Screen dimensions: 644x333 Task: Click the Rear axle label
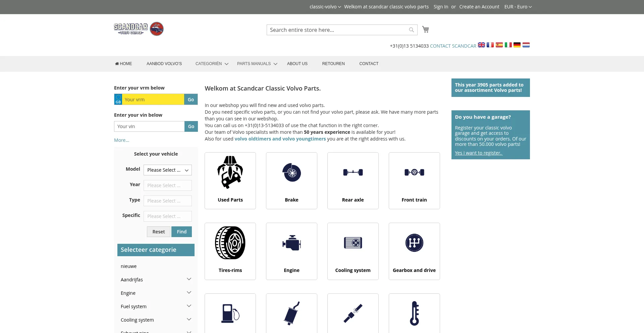[353, 200]
